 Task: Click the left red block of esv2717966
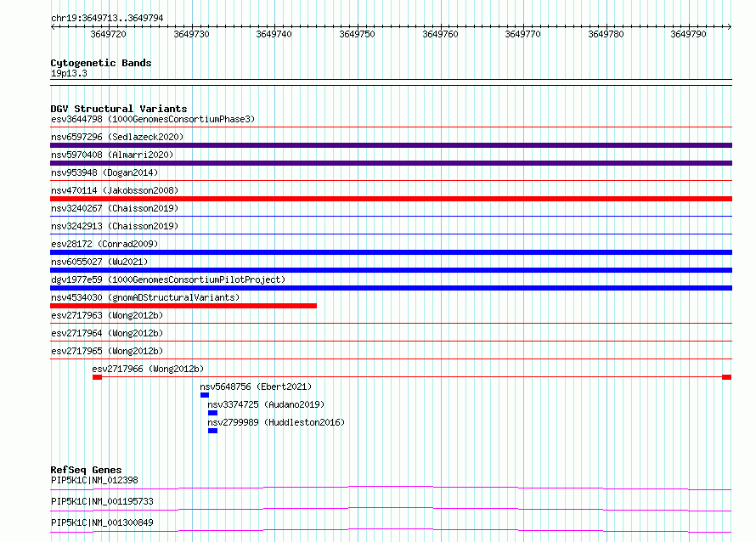98,377
